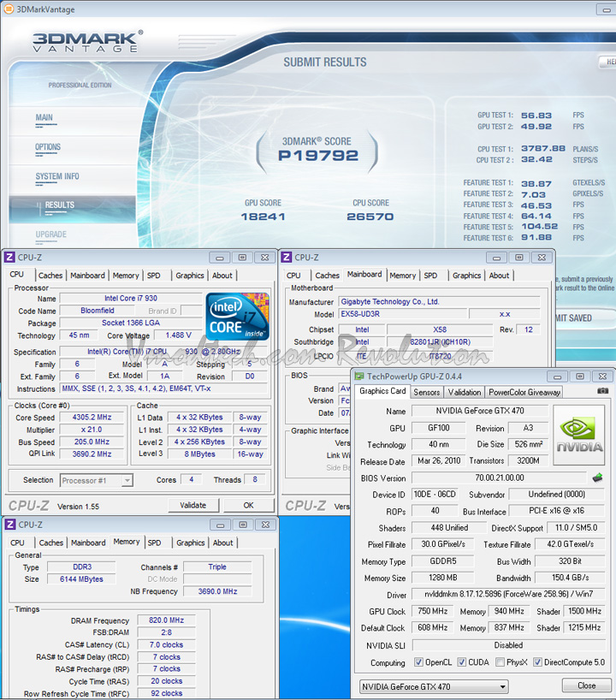Viewport: 616px width, 700px height.
Task: Click the GPU-Z BIOS Version field 70.00.21.00.00
Action: [499, 478]
